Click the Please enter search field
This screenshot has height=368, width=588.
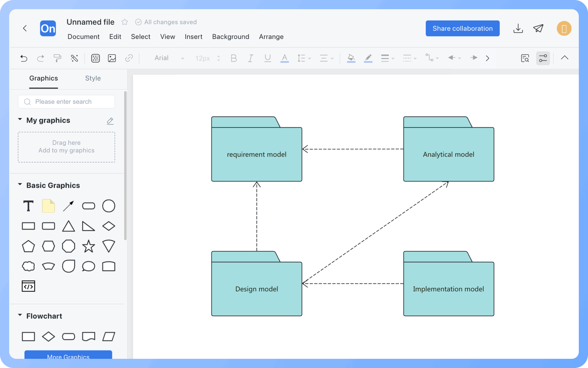[x=66, y=102]
